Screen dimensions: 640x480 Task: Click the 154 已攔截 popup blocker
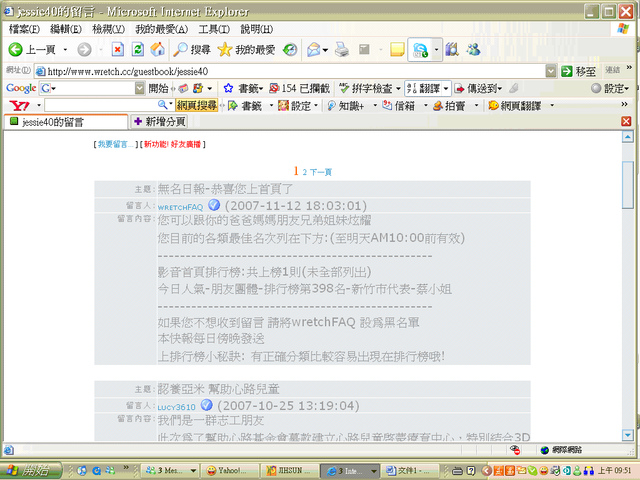(299, 88)
